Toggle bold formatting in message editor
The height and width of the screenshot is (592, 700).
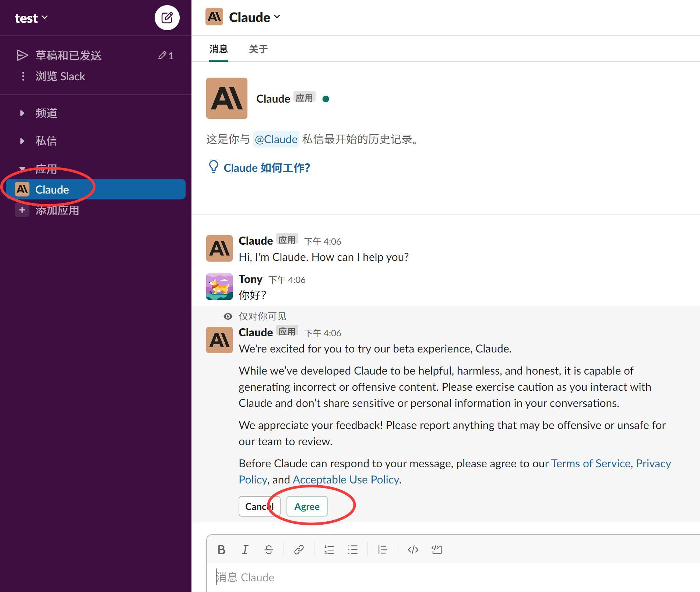(x=221, y=550)
